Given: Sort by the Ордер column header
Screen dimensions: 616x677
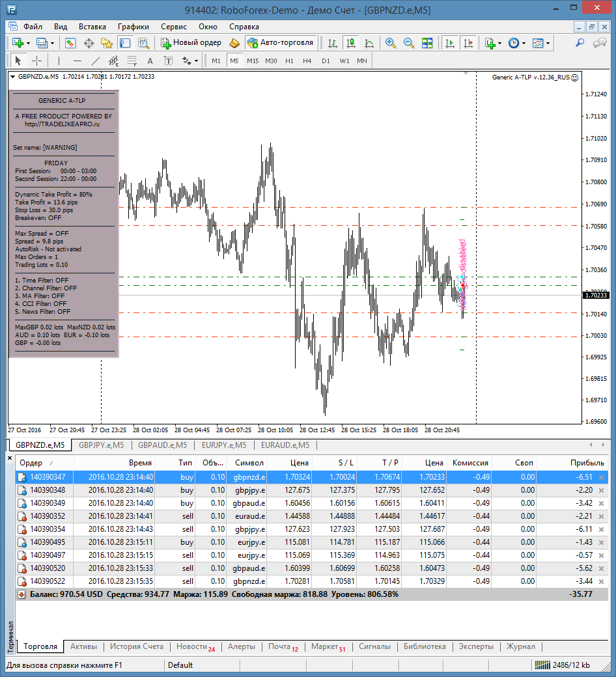Looking at the screenshot, I should pyautogui.click(x=31, y=463).
